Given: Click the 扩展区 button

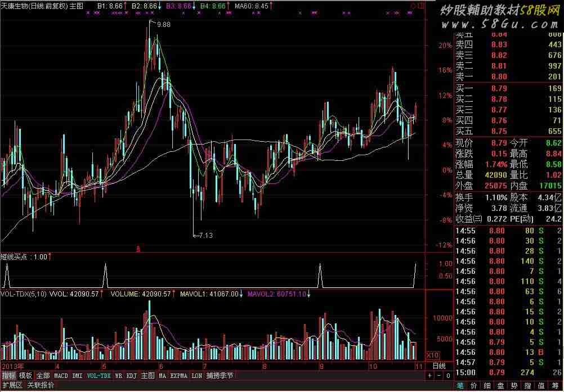Looking at the screenshot, I should 12,385.
